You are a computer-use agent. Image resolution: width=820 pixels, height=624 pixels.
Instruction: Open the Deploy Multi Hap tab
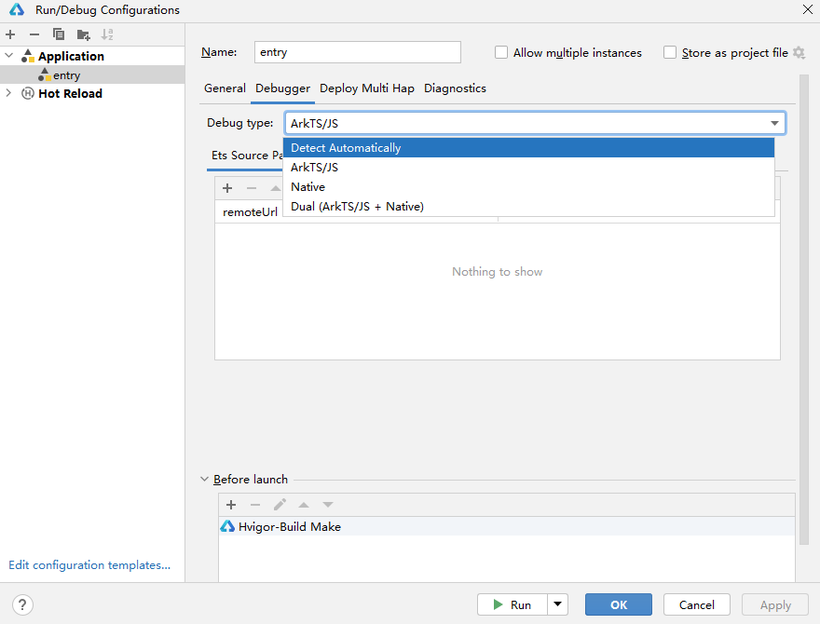click(367, 88)
